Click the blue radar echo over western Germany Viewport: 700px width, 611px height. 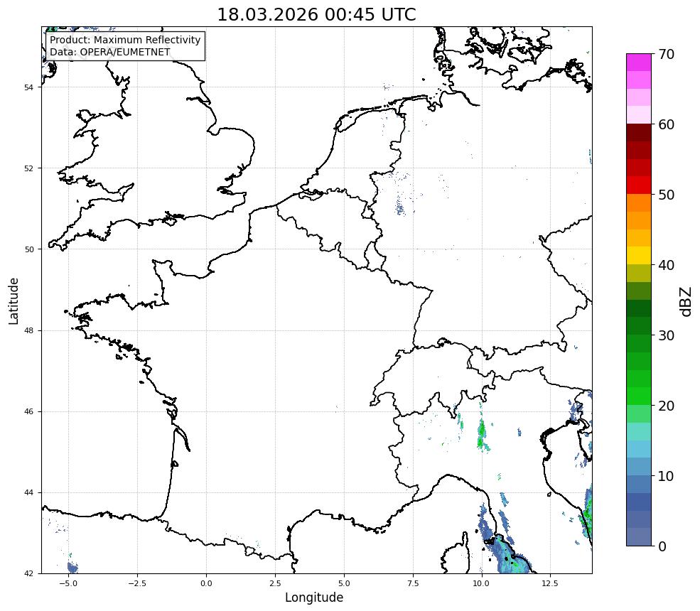(400, 207)
